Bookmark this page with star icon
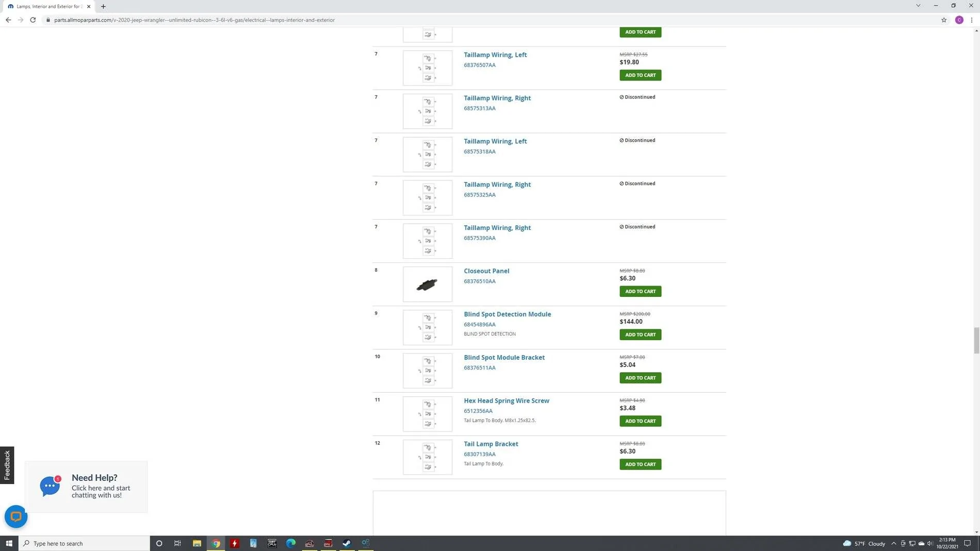Image resolution: width=980 pixels, height=551 pixels. [x=944, y=20]
